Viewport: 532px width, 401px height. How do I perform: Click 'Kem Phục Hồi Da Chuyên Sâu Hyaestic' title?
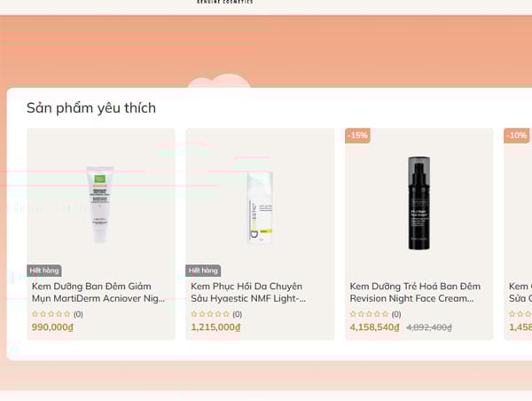(x=246, y=293)
